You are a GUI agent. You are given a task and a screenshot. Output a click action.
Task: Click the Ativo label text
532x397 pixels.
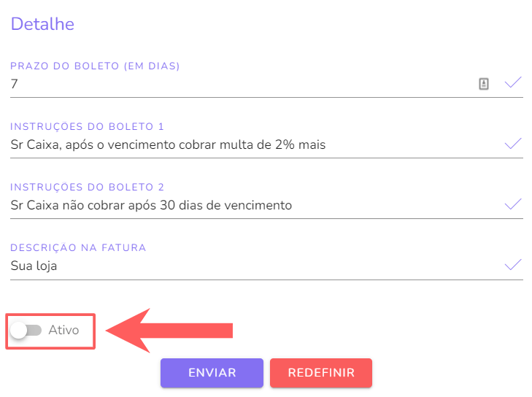pos(63,331)
